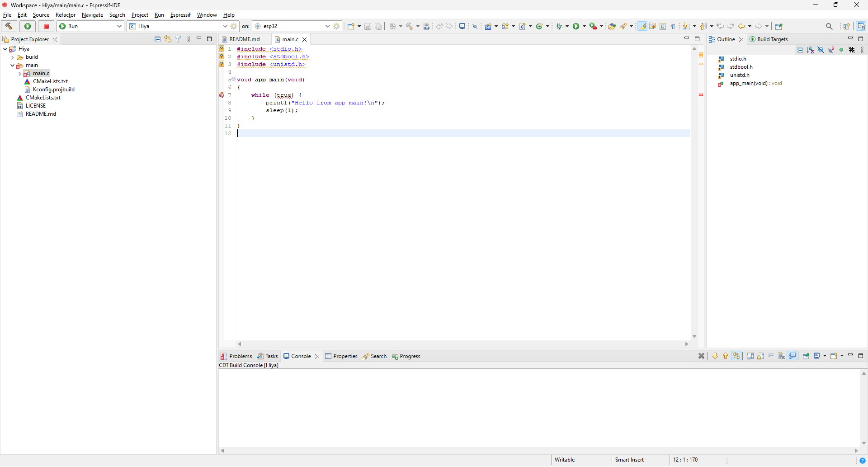This screenshot has height=467, width=868.
Task: Click Next Annotation down arrow icon
Action: pos(686,26)
